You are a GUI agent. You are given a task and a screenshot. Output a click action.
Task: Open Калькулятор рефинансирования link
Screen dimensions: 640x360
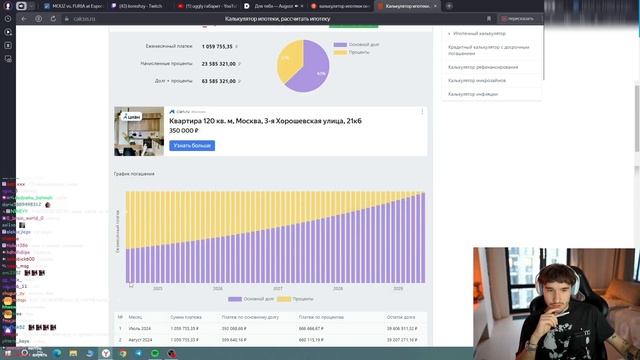(x=483, y=67)
